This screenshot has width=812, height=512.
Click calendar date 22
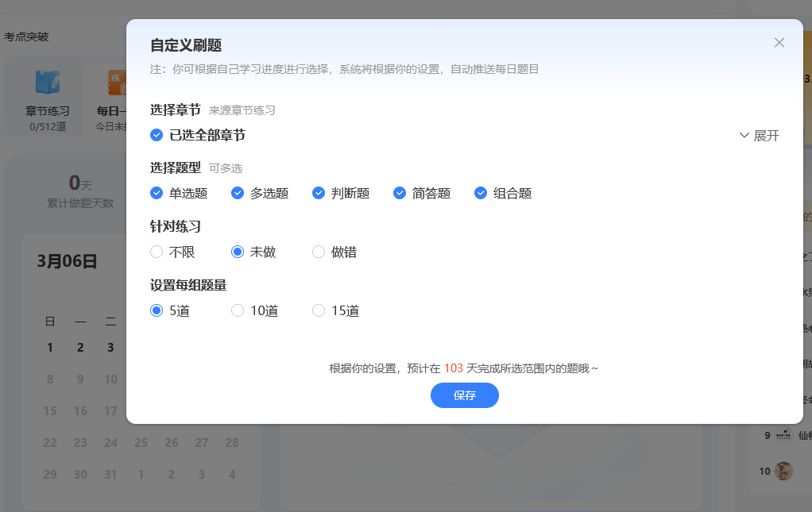pos(50,443)
